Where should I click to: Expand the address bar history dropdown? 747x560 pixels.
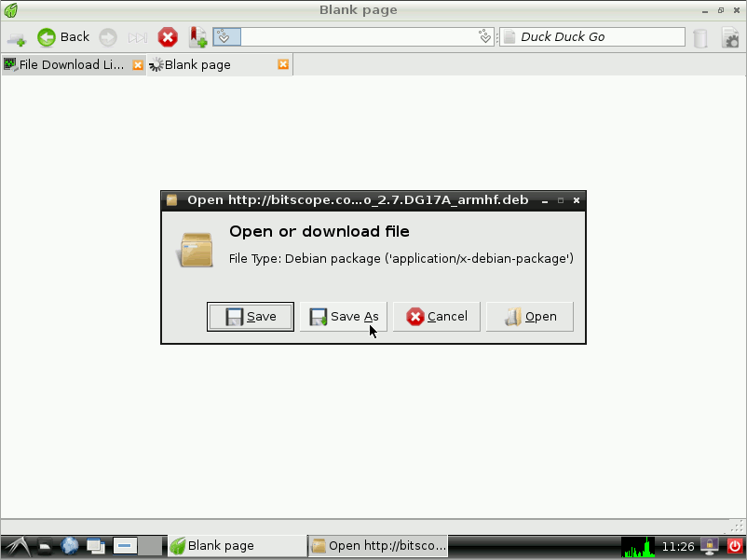click(x=484, y=37)
